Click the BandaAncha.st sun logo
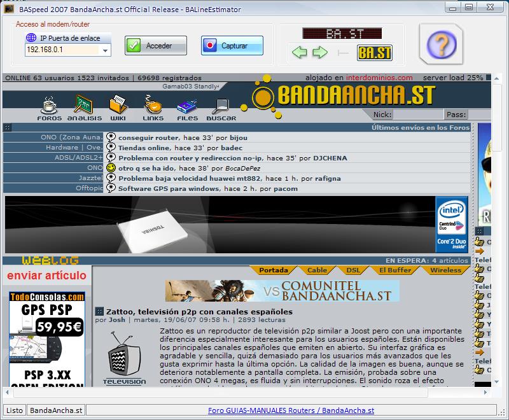Viewport: 509px width, 420px height. point(263,97)
